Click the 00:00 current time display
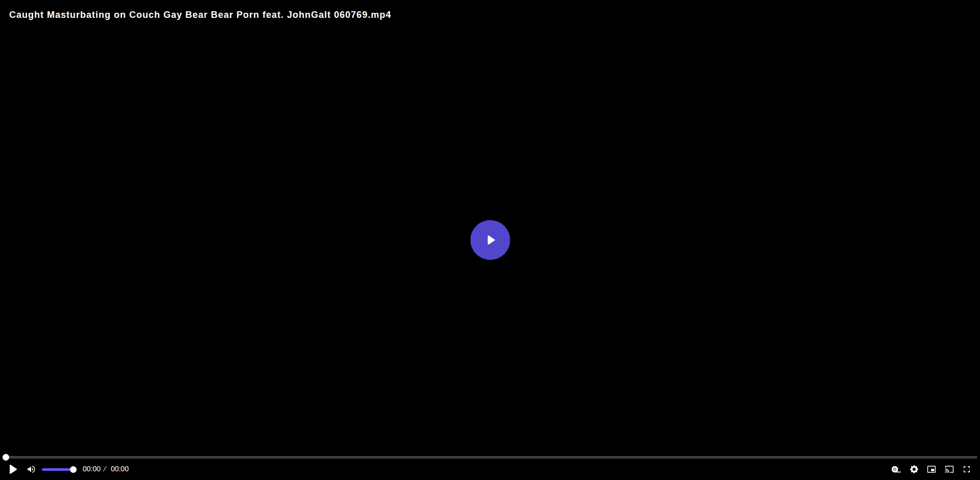Screen dimensions: 980x480 (91, 469)
